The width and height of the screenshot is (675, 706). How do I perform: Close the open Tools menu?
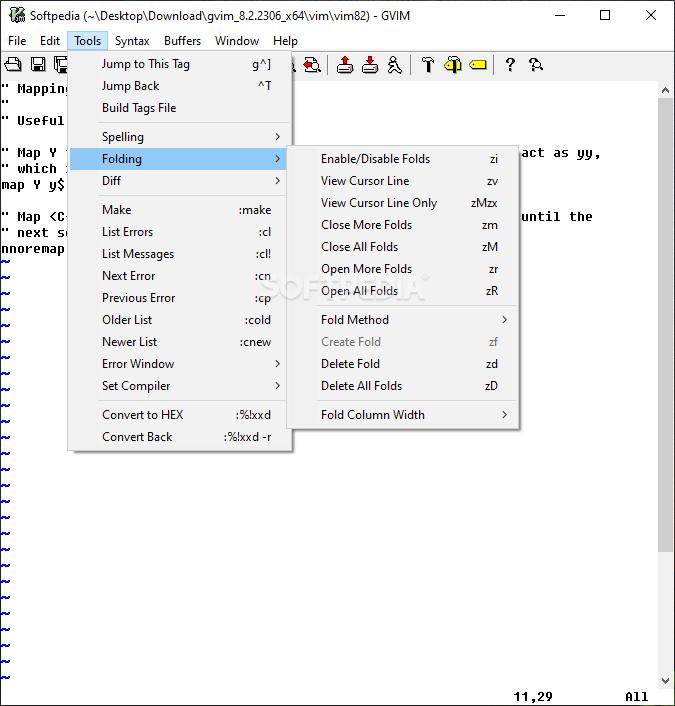(x=87, y=41)
